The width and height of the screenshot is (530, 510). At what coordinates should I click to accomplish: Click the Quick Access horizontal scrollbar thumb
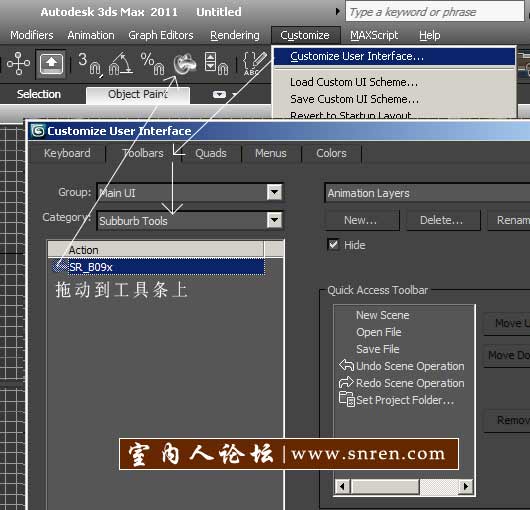point(385,486)
